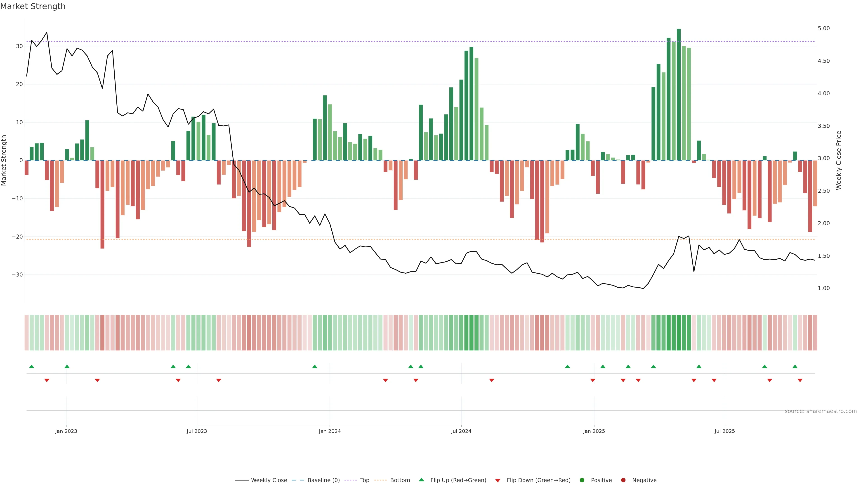Click the first red flip-down triangle marker
The width and height of the screenshot is (868, 488).
tap(47, 380)
